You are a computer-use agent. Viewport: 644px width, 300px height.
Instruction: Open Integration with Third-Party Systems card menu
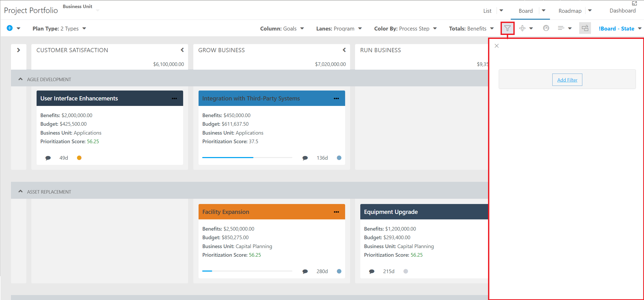click(x=336, y=98)
